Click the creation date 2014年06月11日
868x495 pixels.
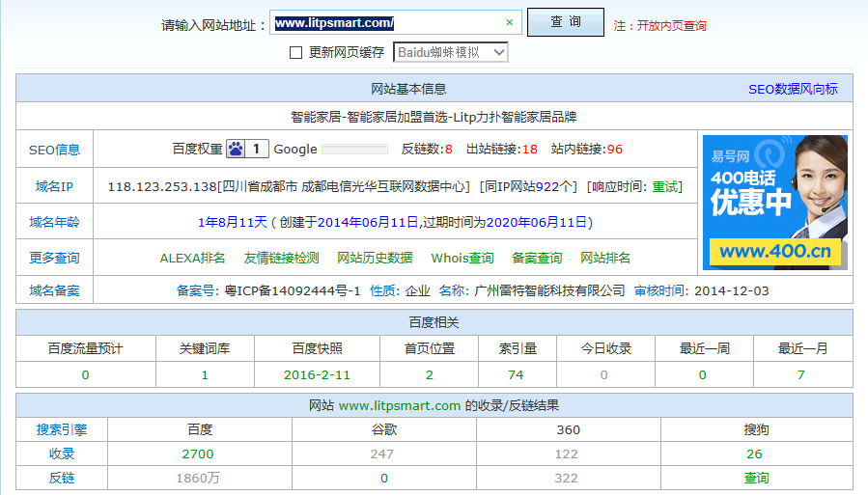click(x=368, y=222)
